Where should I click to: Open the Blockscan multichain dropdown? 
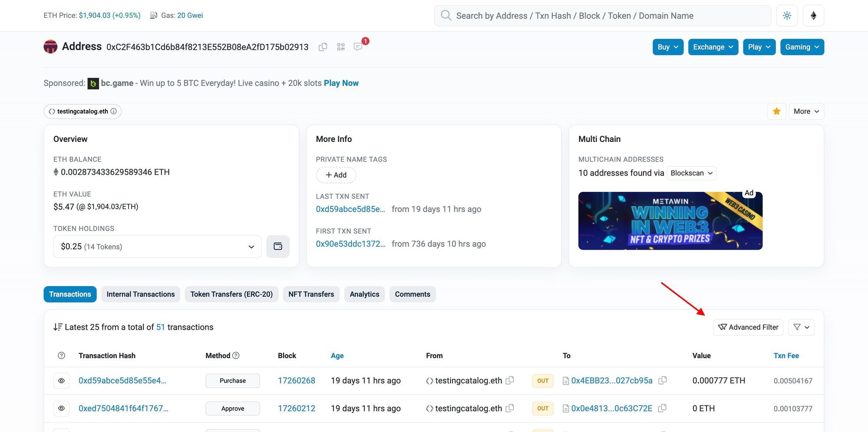pos(691,173)
